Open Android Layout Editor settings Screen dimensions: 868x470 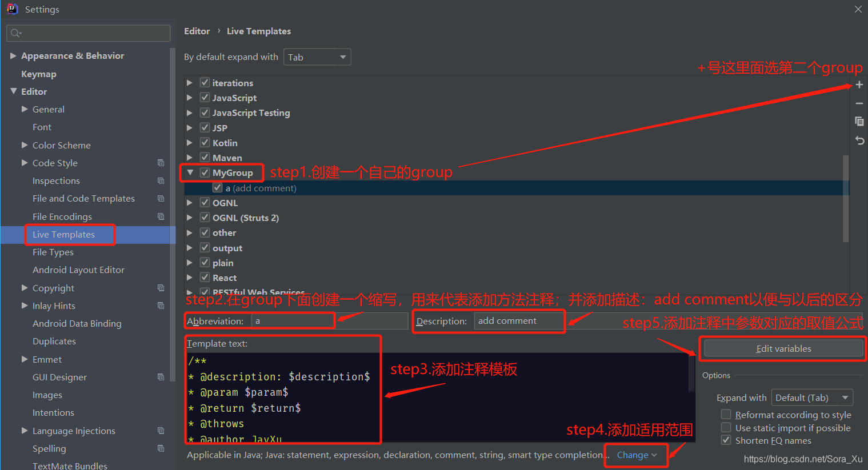click(78, 270)
